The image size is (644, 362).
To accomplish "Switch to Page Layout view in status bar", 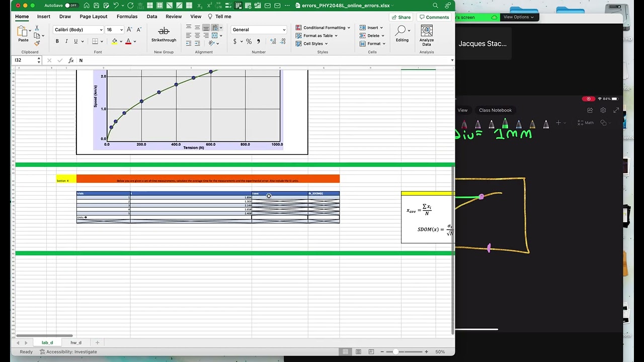I will coord(358,351).
